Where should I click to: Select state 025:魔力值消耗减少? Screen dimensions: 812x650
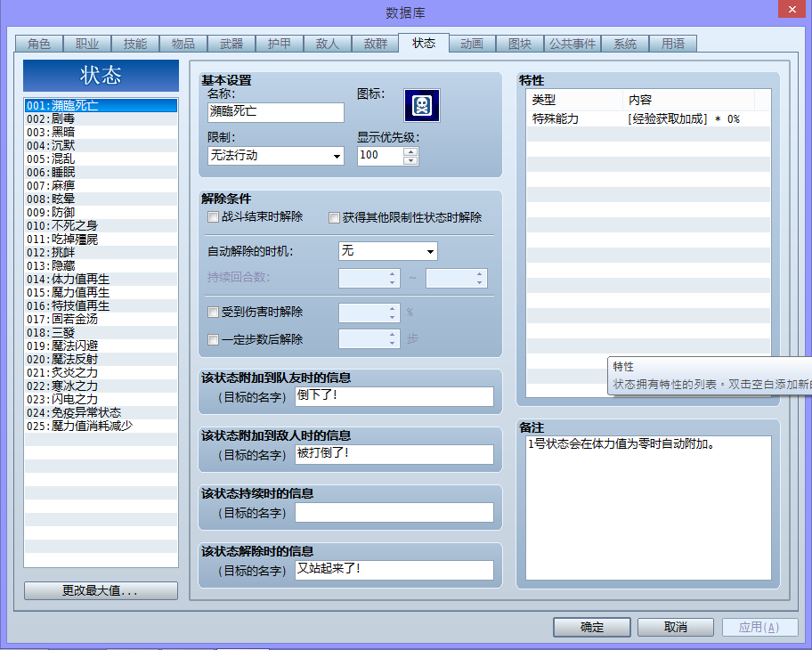[101, 427]
